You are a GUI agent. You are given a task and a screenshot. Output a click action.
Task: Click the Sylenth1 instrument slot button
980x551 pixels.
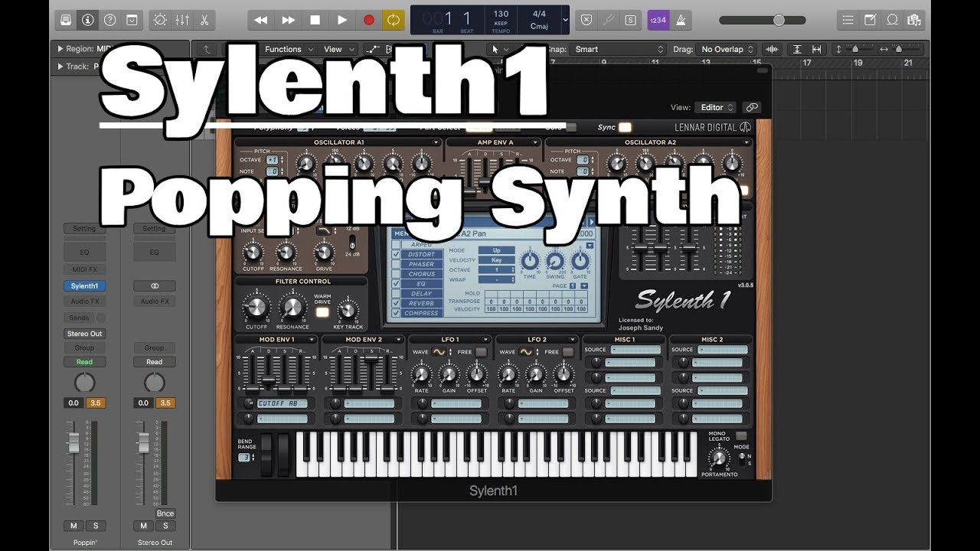[84, 286]
